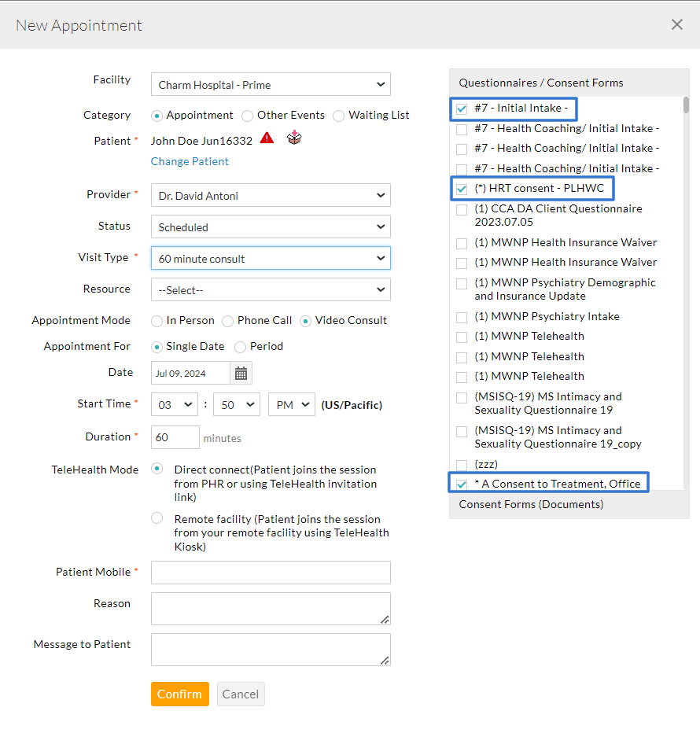Select Remote facility TeleHealth mode
The height and width of the screenshot is (733, 700).
click(157, 518)
